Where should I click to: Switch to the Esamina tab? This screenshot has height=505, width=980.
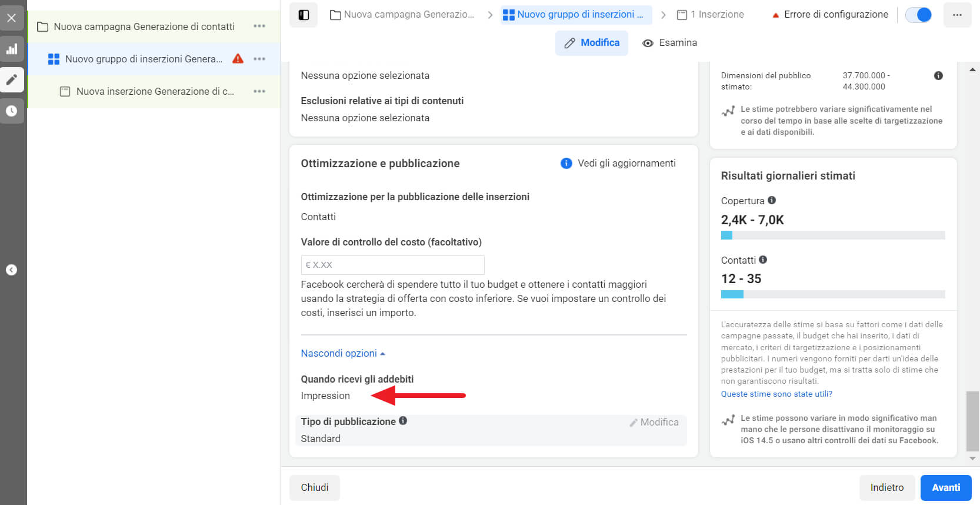click(669, 43)
